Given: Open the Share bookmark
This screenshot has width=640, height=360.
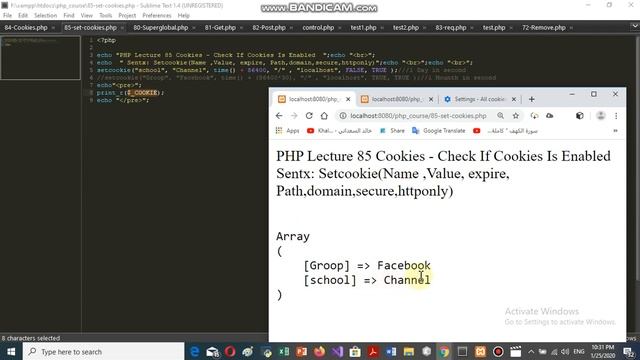Looking at the screenshot, I should click(392, 131).
